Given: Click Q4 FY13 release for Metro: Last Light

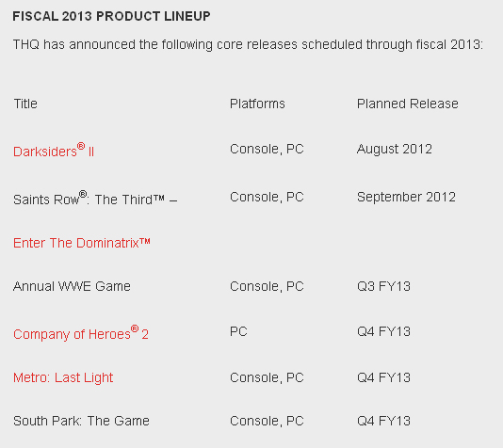Looking at the screenshot, I should [383, 377].
